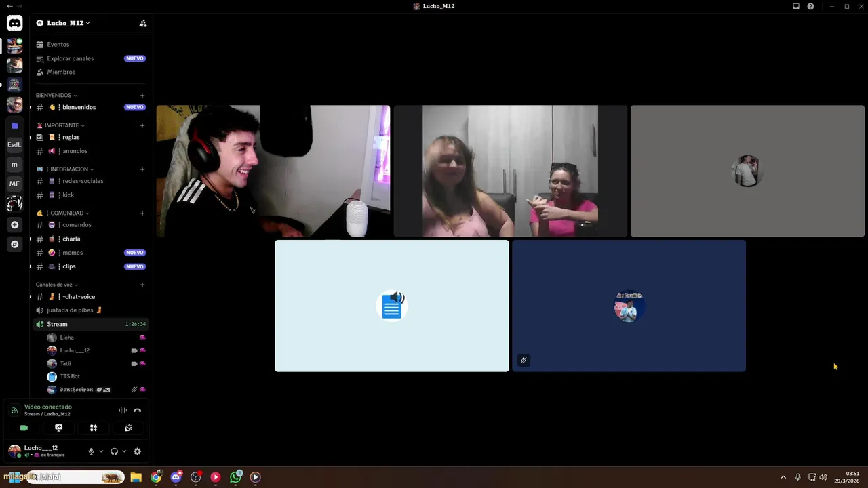Add channel to INFORMACION category
Image resolution: width=868 pixels, height=488 pixels.
tap(142, 169)
